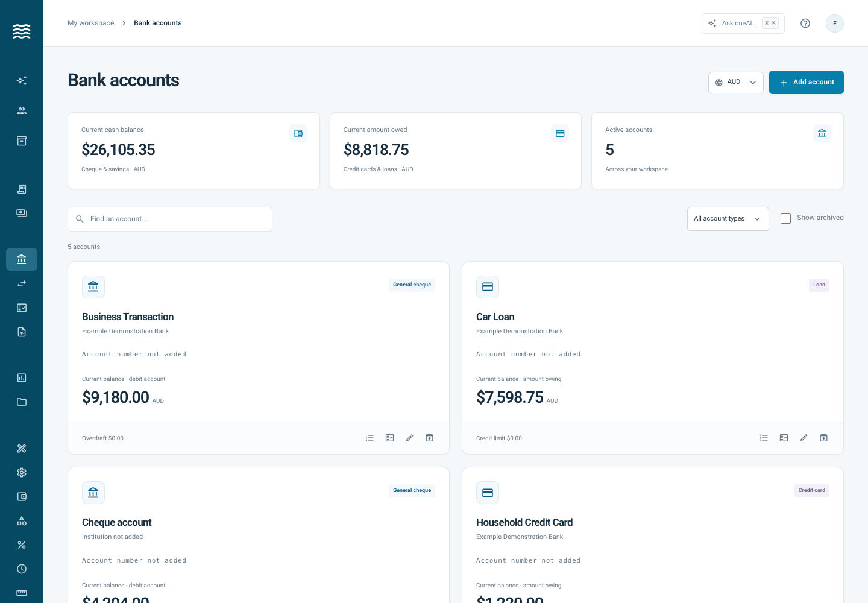The width and height of the screenshot is (868, 603).
Task: Open the wallet sidebar icon
Action: coord(22,496)
